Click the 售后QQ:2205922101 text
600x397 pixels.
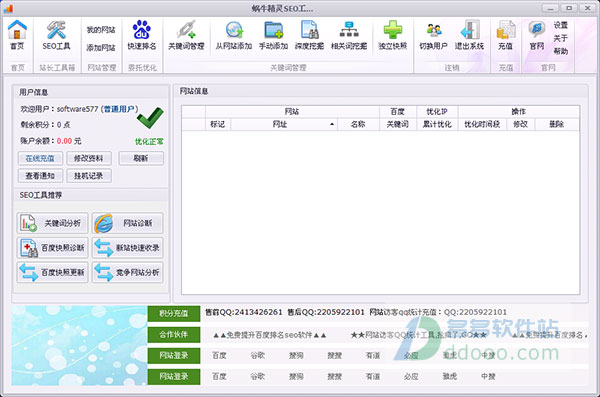click(x=326, y=312)
